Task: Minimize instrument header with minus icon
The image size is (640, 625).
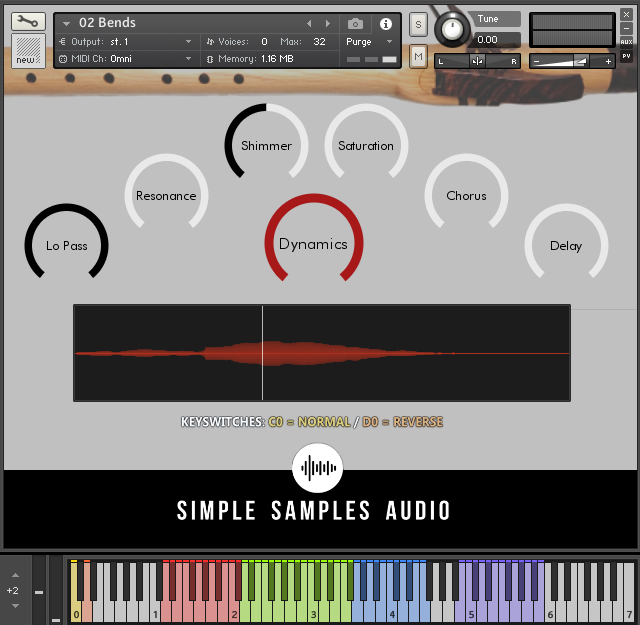Action: (626, 29)
